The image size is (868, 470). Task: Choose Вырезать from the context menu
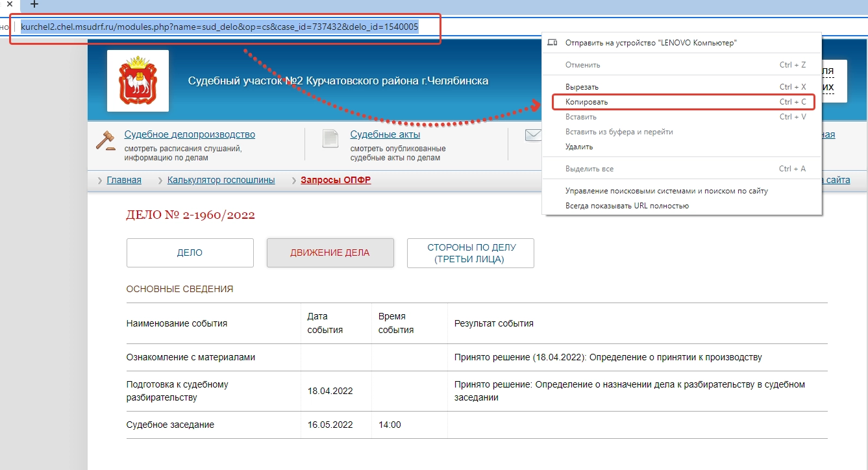pos(682,87)
